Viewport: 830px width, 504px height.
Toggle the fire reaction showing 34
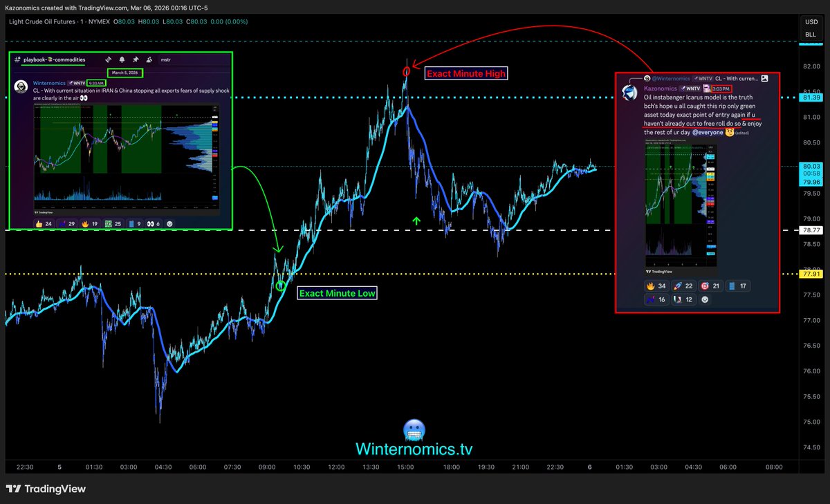pos(656,286)
